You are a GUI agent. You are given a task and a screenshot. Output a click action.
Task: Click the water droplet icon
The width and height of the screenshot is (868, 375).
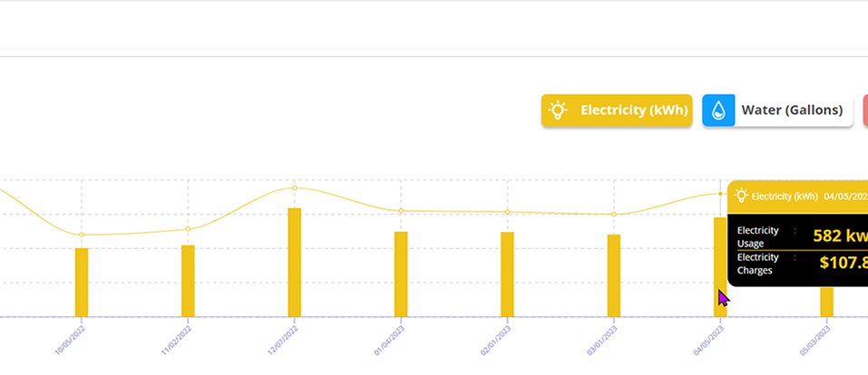click(718, 111)
